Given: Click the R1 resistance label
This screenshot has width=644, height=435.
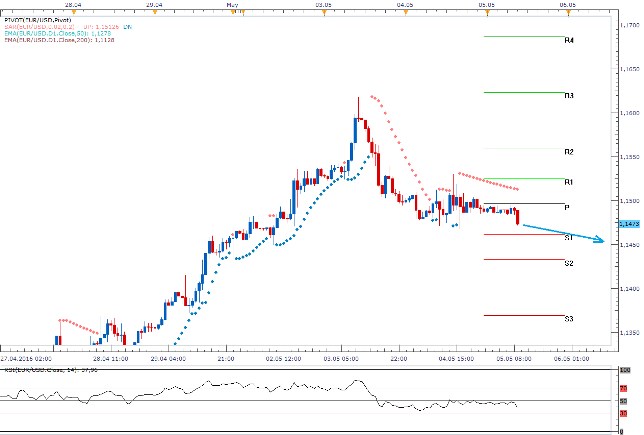Looking at the screenshot, I should click(x=569, y=182).
